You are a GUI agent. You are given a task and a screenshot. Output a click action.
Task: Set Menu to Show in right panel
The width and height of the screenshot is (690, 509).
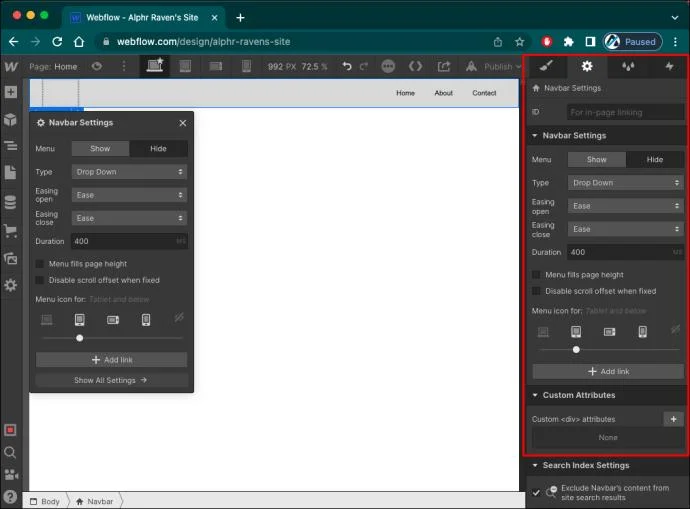point(597,160)
